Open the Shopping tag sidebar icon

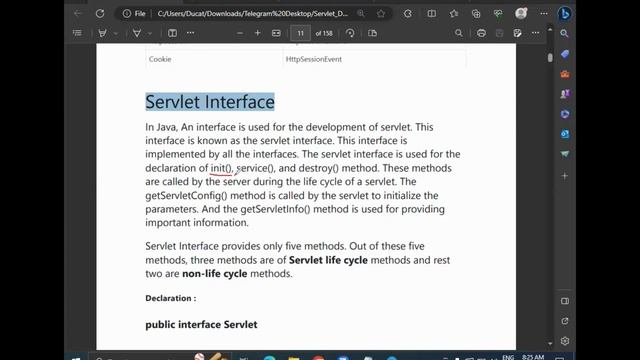pyautogui.click(x=564, y=54)
